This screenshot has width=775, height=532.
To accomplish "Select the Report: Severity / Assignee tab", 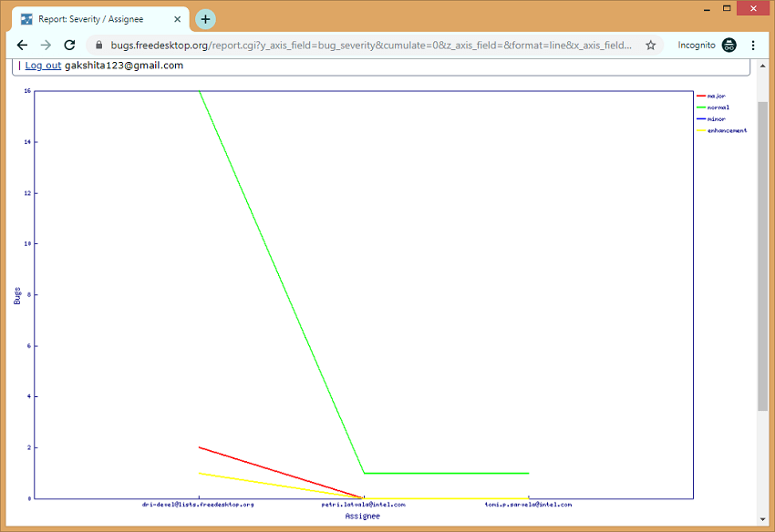I will tap(91, 19).
